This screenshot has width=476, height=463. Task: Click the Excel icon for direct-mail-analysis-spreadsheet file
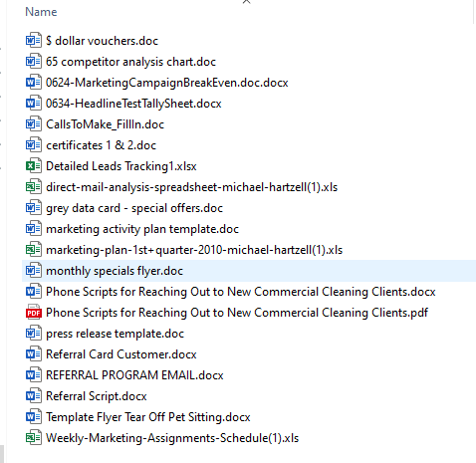click(34, 187)
